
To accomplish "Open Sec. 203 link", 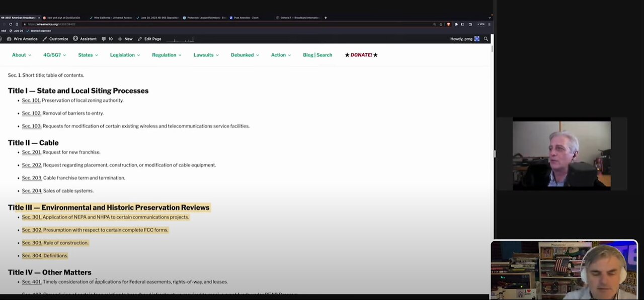I will (32, 178).
